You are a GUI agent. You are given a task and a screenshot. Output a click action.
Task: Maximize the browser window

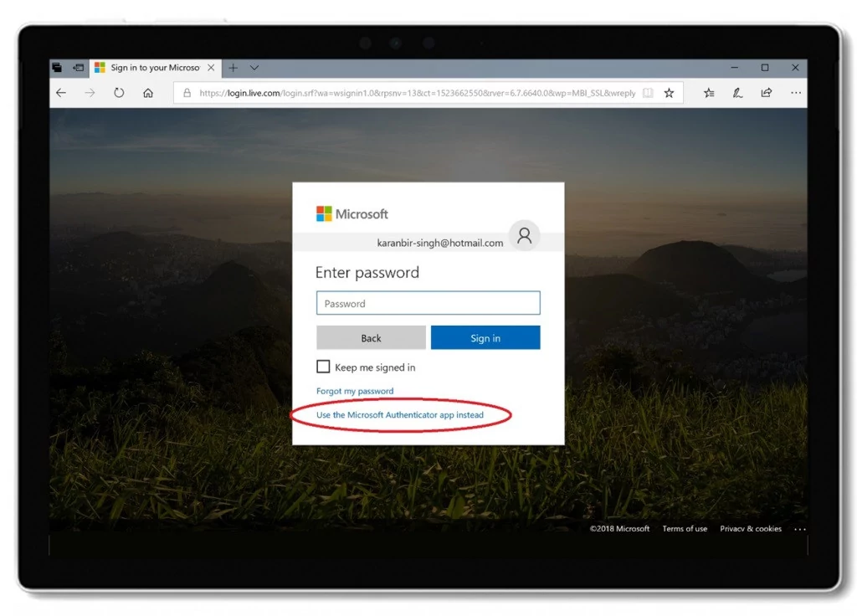pyautogui.click(x=765, y=68)
